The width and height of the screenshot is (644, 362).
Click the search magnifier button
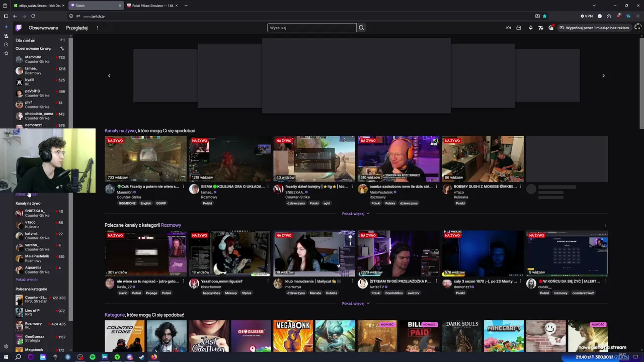point(361,28)
